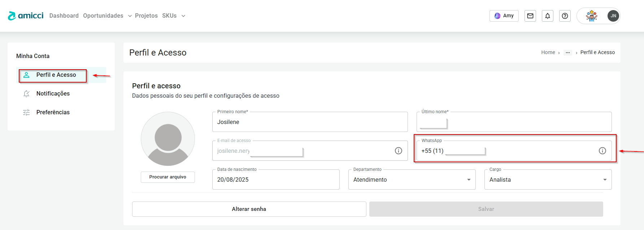The image size is (644, 230).
Task: Expand the SKUs menu chevron
Action: (x=183, y=16)
